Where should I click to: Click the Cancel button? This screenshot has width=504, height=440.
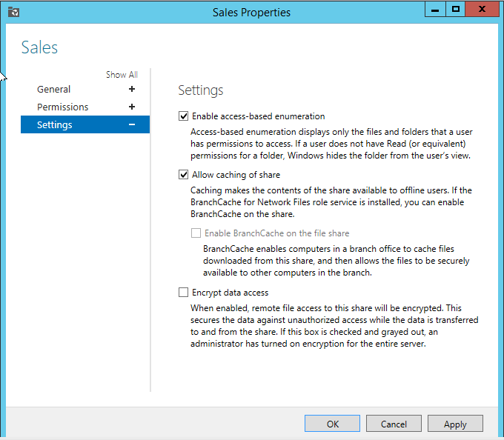[x=394, y=424]
